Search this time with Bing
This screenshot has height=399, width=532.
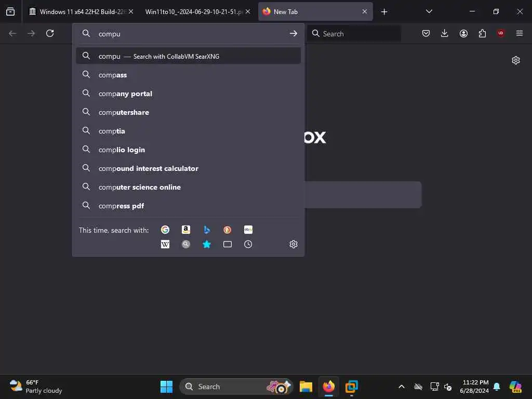point(207,230)
